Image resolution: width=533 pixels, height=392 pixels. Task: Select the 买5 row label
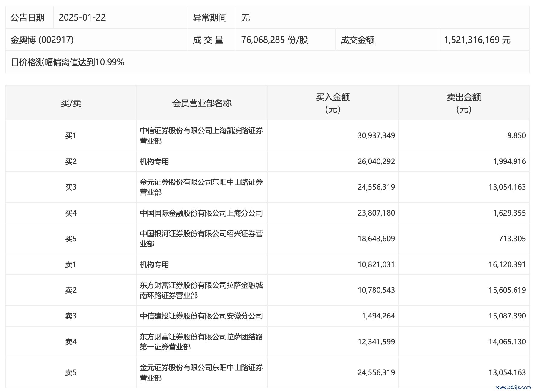pos(71,239)
